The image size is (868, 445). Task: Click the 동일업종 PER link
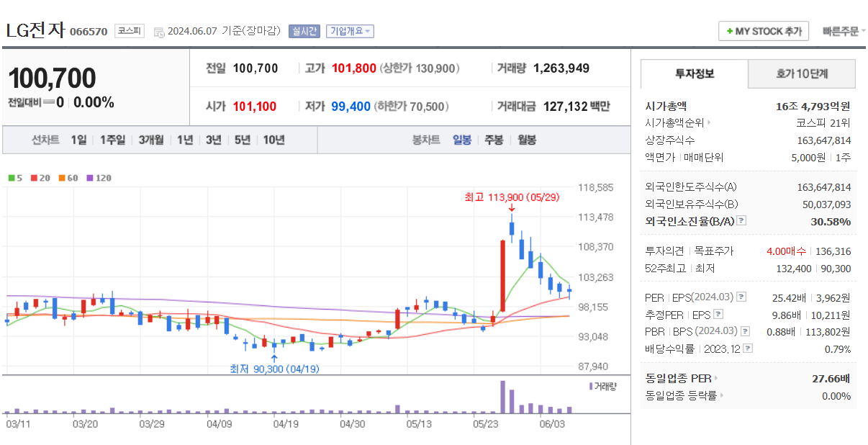coord(679,378)
